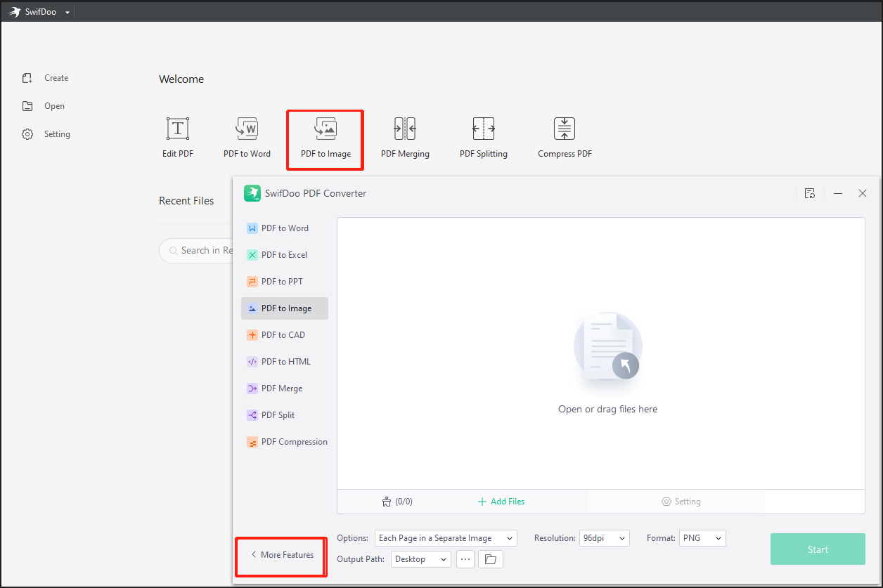Expand the SwifDoo title dropdown arrow

click(67, 13)
